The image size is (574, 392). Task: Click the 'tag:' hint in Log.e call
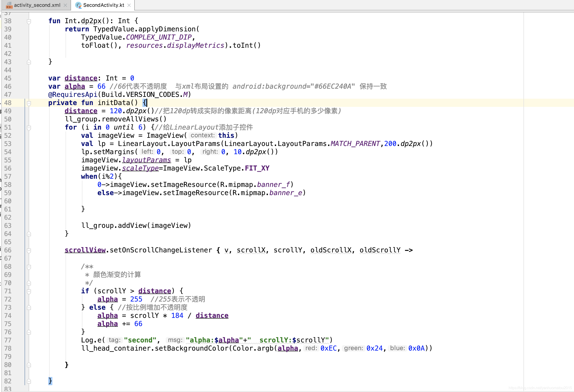click(115, 340)
